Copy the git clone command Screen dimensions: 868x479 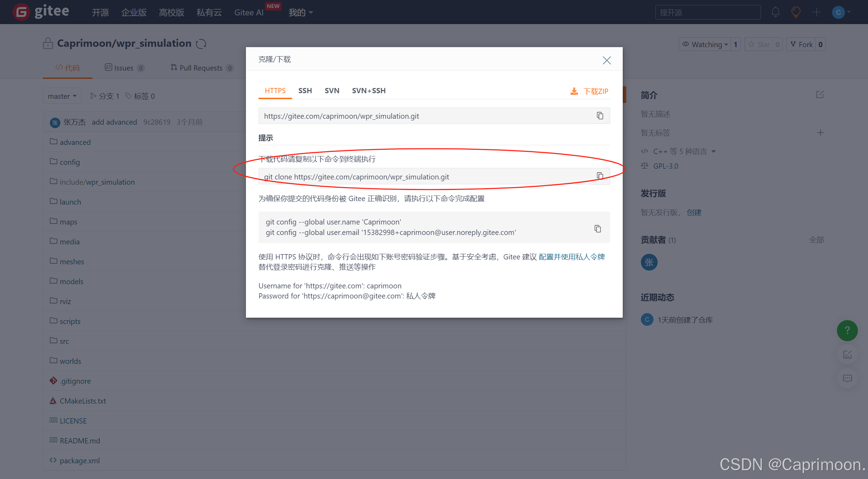tap(600, 176)
